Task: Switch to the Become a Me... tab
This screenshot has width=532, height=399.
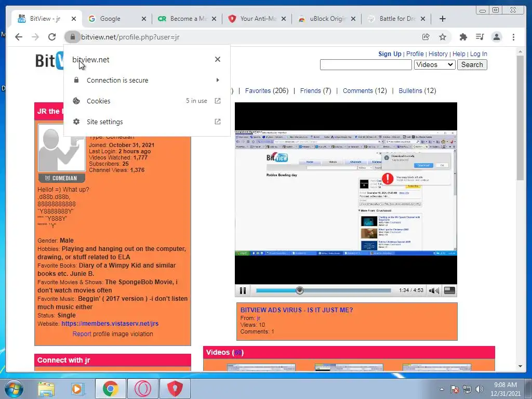Action: point(188,19)
